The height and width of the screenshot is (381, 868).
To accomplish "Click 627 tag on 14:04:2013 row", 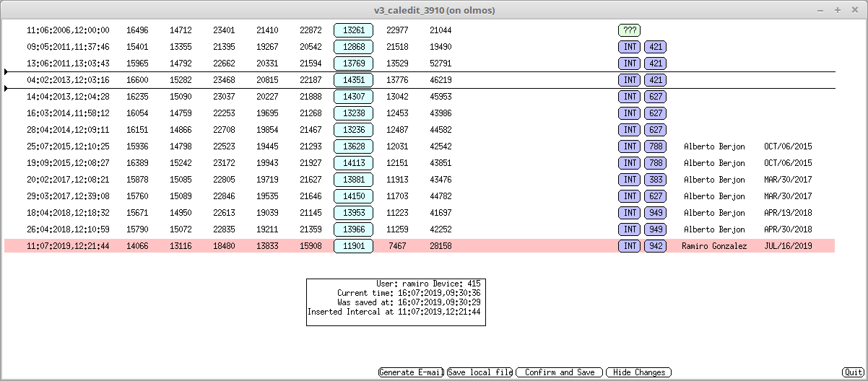I will click(x=655, y=97).
